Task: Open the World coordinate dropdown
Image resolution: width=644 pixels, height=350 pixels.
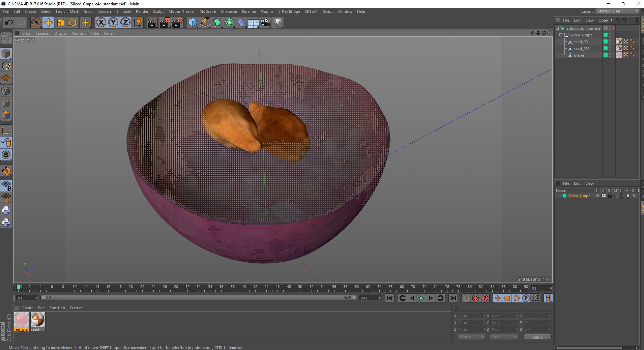Action: coord(471,337)
